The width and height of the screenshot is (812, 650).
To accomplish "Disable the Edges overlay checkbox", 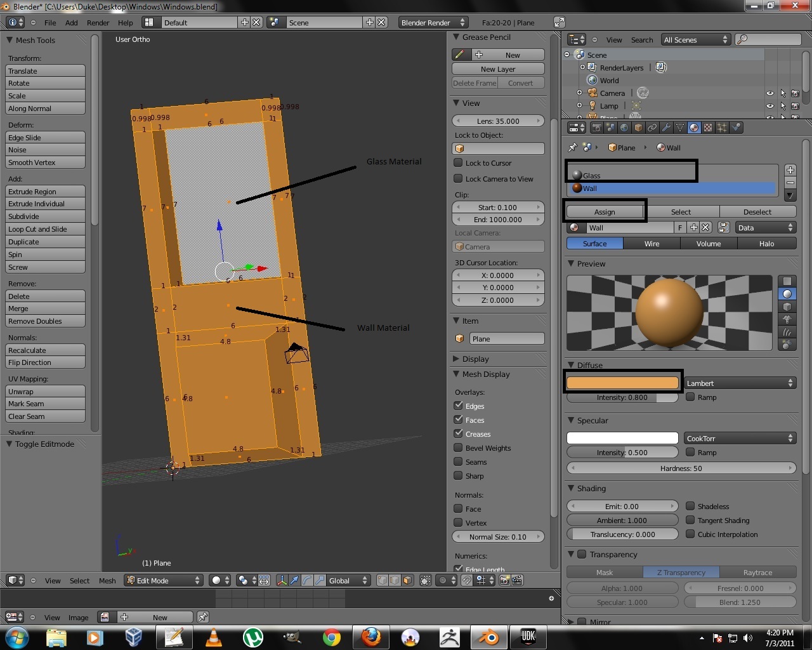I will click(459, 406).
